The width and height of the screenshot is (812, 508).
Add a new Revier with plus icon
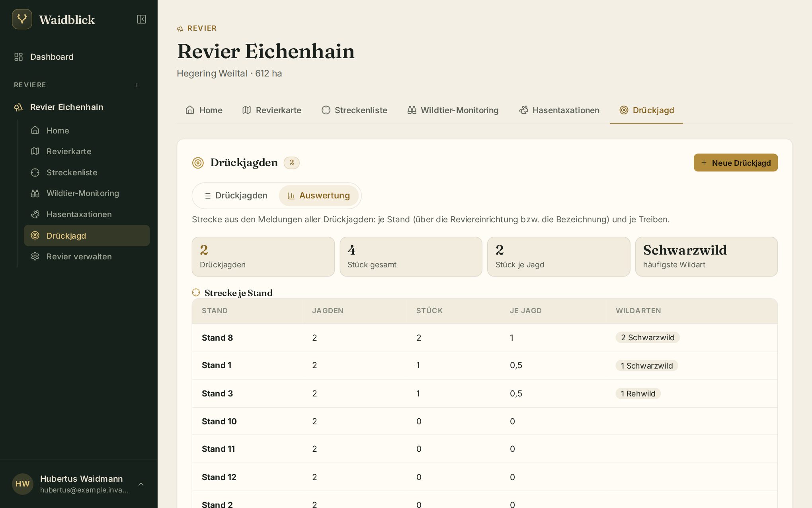137,85
